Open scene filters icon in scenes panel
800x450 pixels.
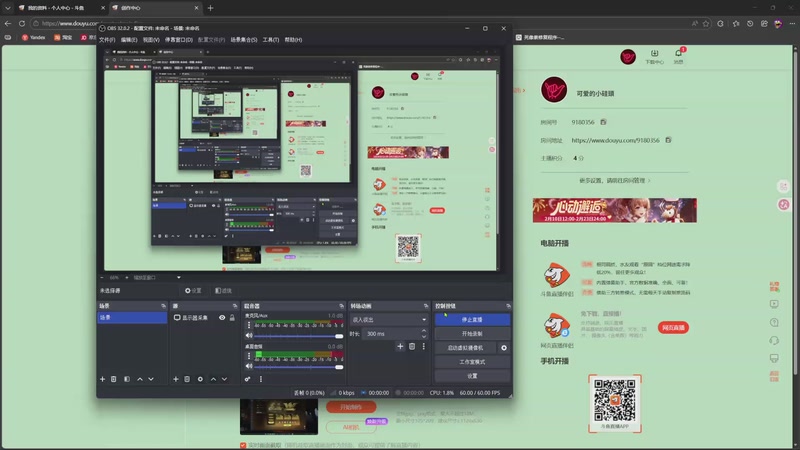coord(127,379)
